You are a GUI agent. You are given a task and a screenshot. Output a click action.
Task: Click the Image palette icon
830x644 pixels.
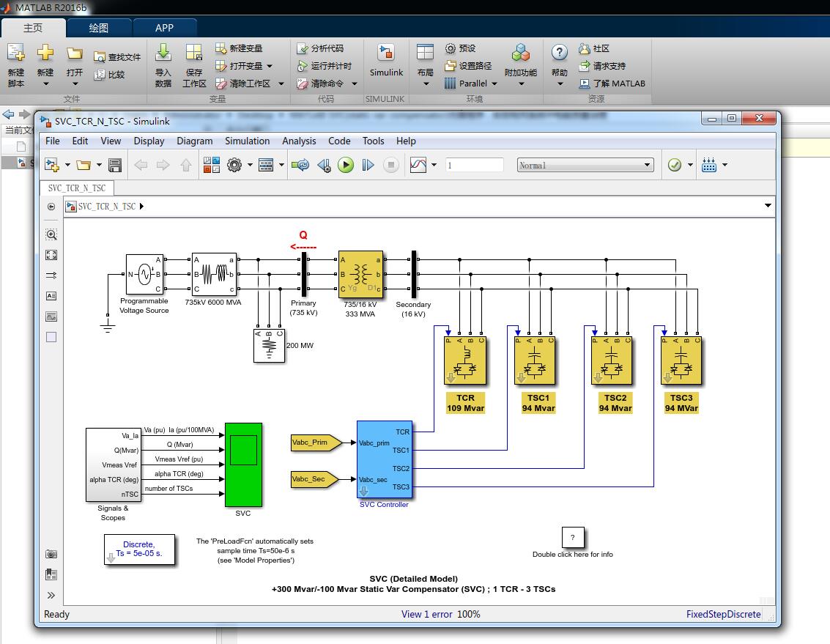coord(51,317)
